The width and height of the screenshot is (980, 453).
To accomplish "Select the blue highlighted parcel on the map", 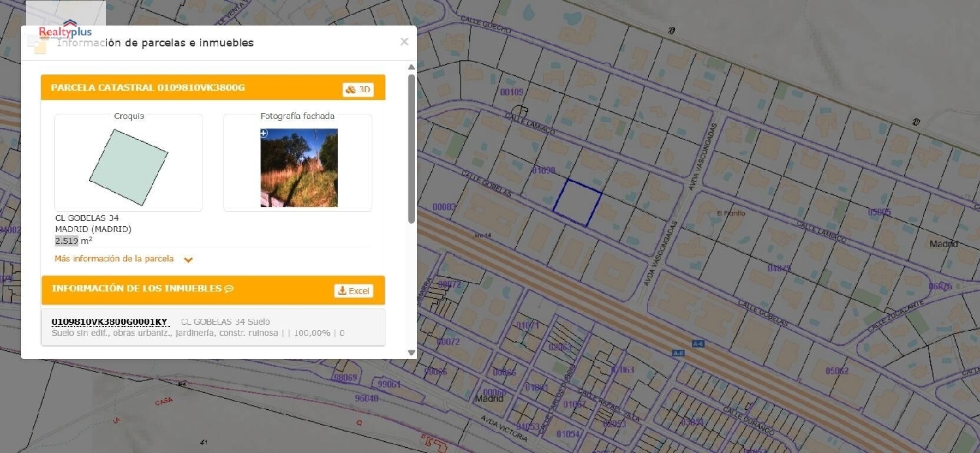I will tap(578, 203).
